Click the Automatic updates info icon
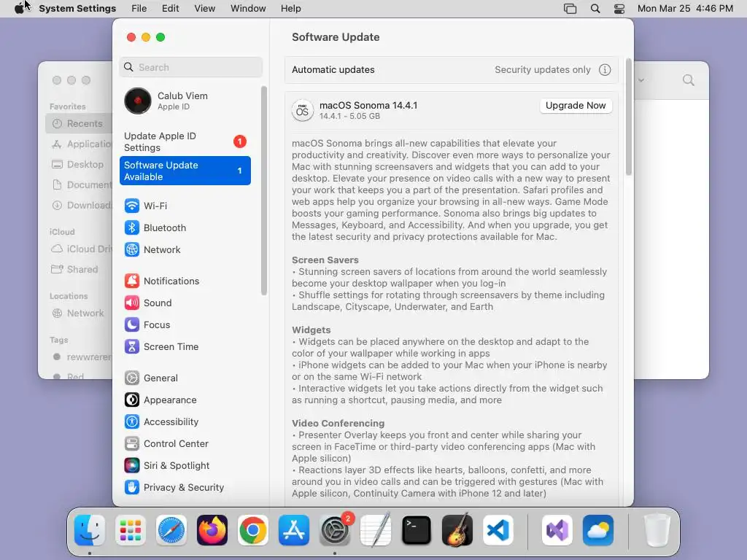747x560 pixels. point(605,70)
